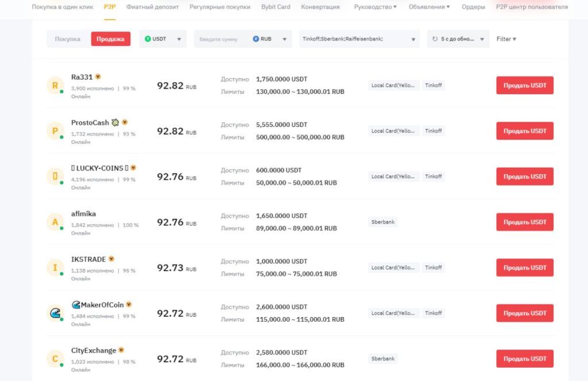This screenshot has height=381, width=588.
Task: Click the Tinkoff tag in IKSTRADE row
Action: pos(434,268)
